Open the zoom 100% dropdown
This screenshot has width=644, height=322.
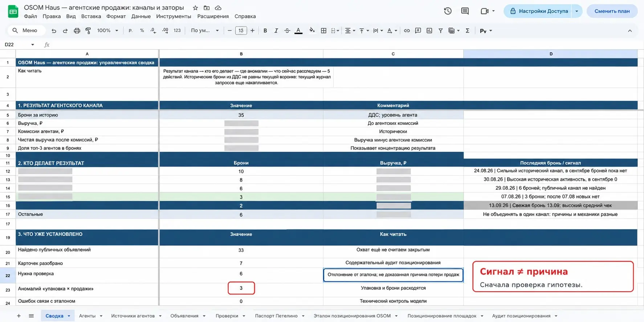pyautogui.click(x=108, y=31)
